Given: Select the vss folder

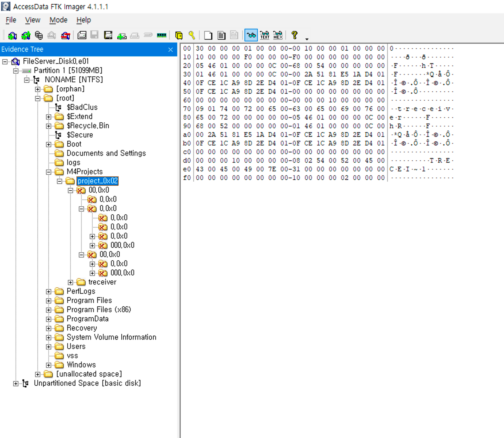Looking at the screenshot, I should (72, 356).
